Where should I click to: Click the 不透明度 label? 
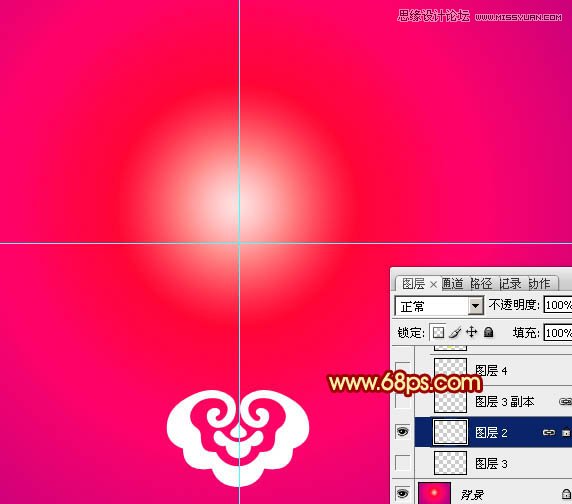(514, 305)
